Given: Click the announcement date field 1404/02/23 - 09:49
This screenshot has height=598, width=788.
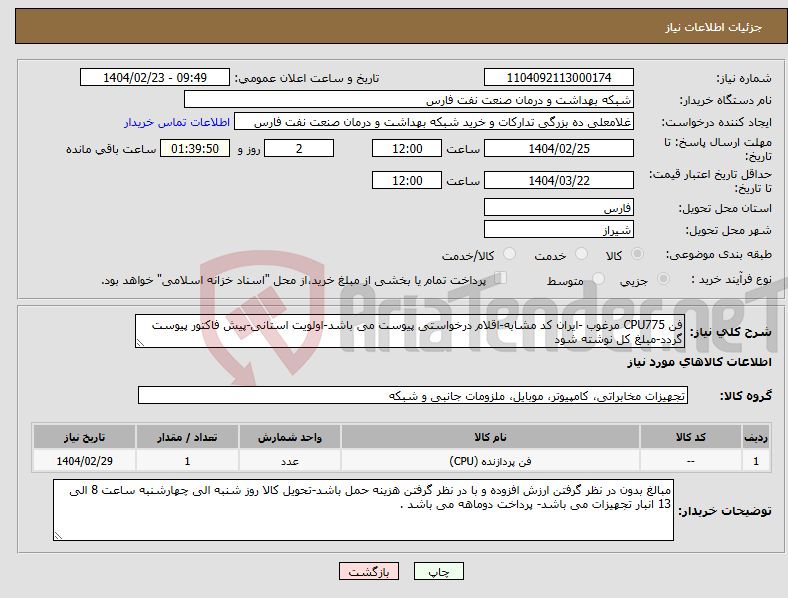Looking at the screenshot, I should tap(155, 78).
